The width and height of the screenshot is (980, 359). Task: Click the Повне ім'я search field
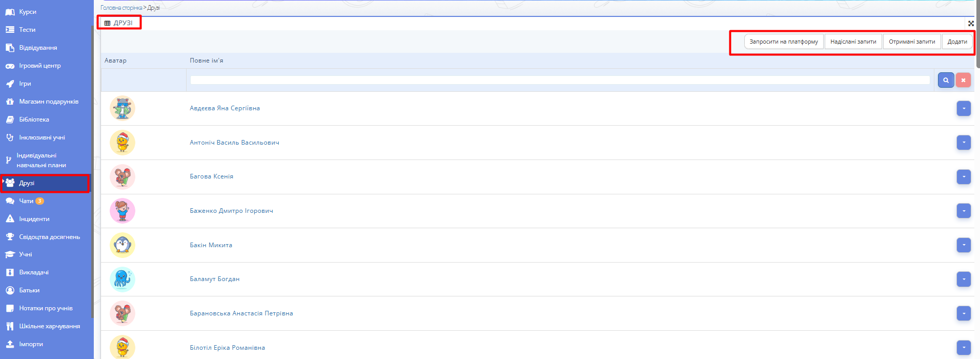tap(560, 80)
